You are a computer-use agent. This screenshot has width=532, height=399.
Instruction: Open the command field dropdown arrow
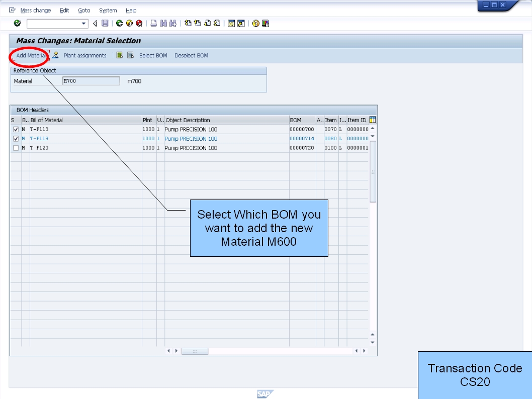click(83, 23)
